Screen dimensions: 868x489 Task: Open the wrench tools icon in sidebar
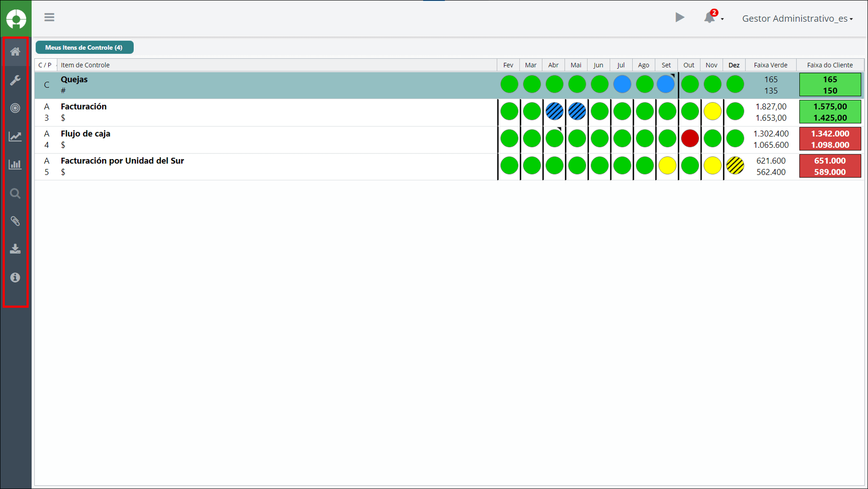tap(15, 80)
